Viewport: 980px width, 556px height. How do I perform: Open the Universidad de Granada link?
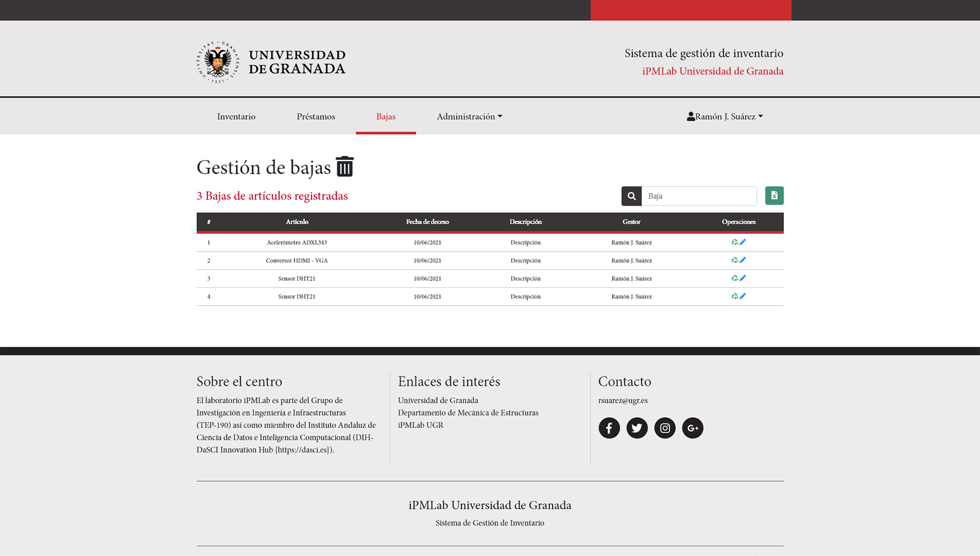438,400
